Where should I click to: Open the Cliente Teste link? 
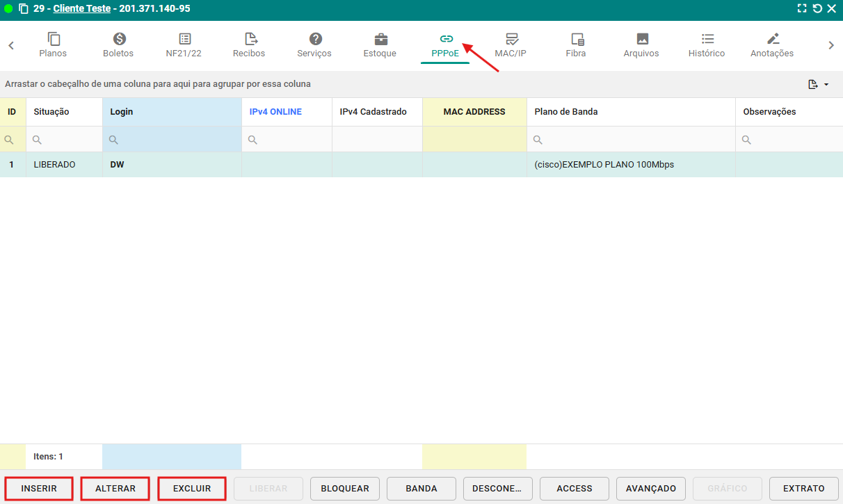point(81,9)
